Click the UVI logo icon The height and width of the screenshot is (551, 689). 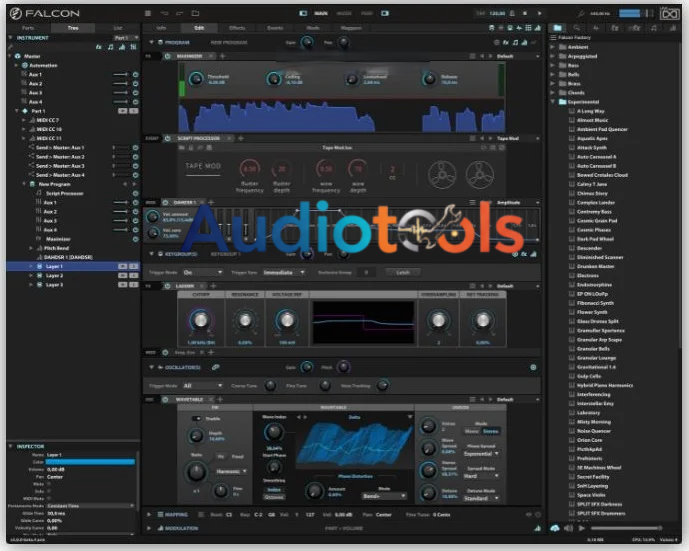pyautogui.click(x=670, y=14)
